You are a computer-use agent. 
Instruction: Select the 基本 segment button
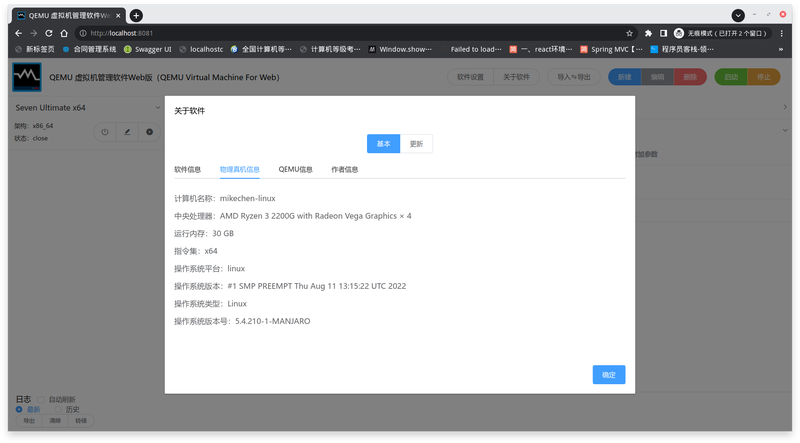click(x=384, y=144)
